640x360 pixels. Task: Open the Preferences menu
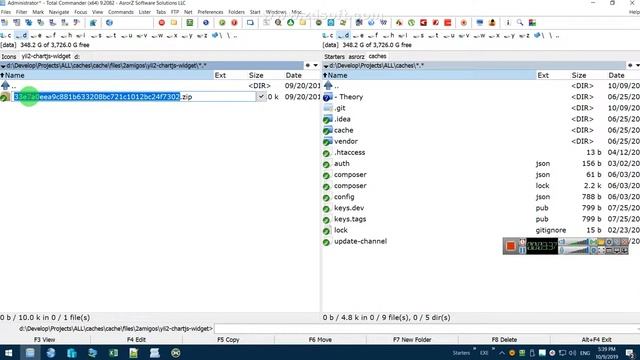click(x=211, y=12)
